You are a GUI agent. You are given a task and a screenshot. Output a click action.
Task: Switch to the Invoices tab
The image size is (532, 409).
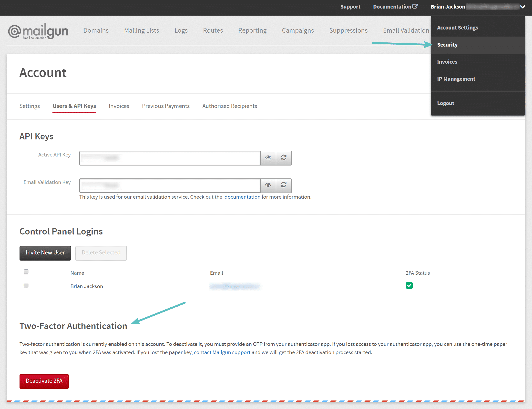coord(119,106)
